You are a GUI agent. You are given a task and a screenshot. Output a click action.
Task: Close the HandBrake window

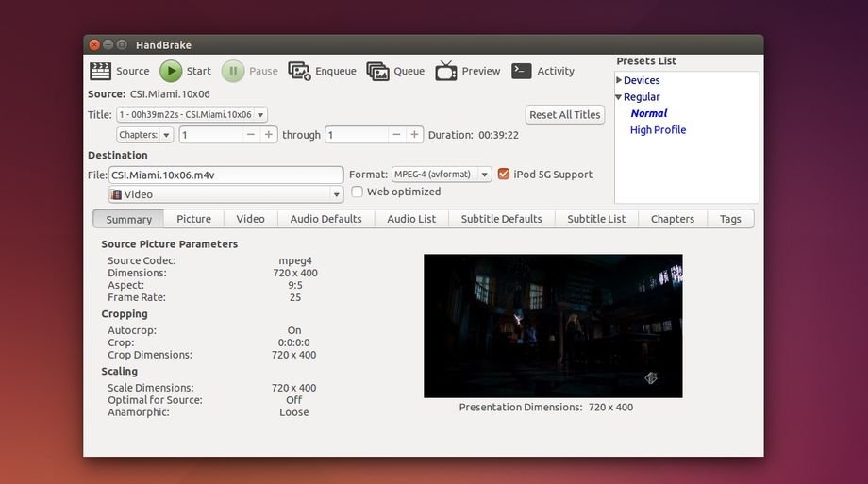click(94, 44)
